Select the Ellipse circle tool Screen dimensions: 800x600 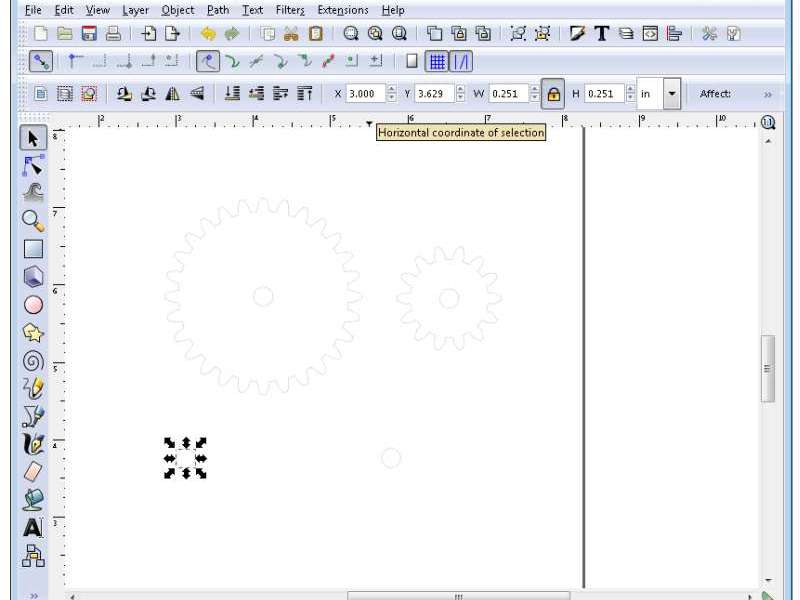pyautogui.click(x=33, y=305)
